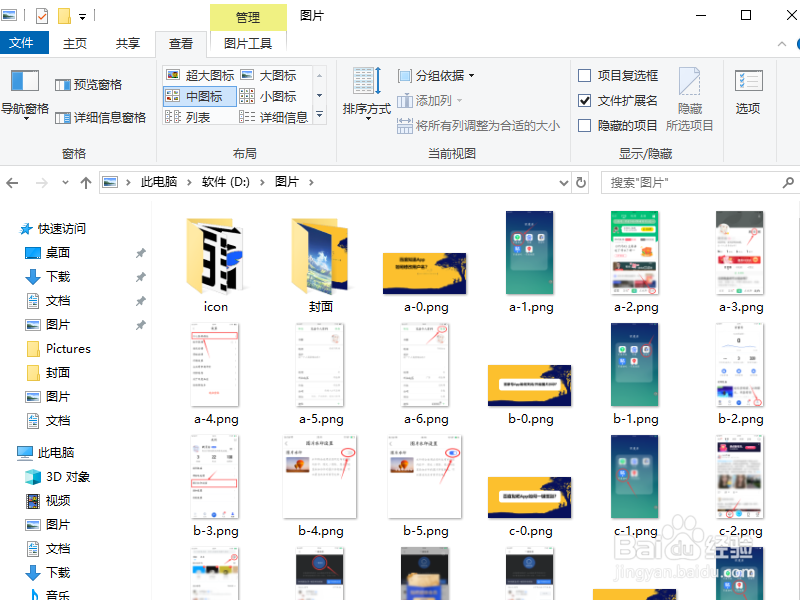Click 此电脑 in the address breadcrumb
The width and height of the screenshot is (800, 600).
coord(159,182)
